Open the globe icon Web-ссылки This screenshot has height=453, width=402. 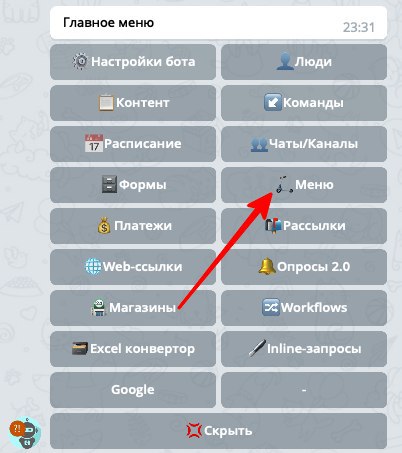click(93, 266)
